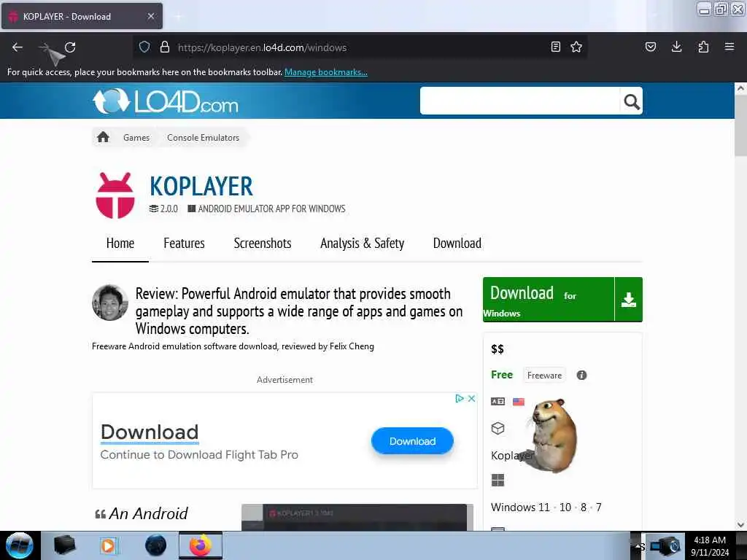
Task: Click the download arrow icon on green button
Action: coord(628,300)
